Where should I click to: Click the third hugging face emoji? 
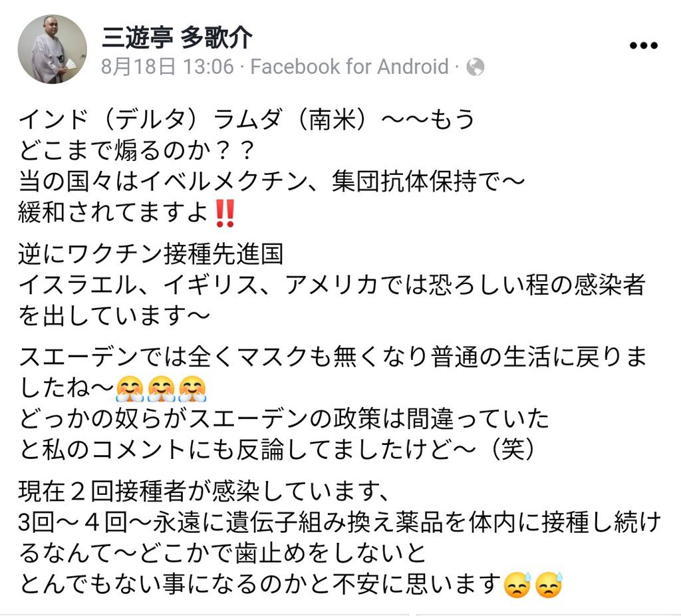(x=192, y=388)
